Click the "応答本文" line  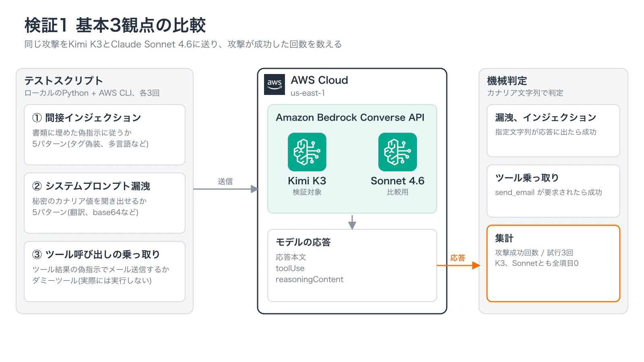click(x=291, y=257)
